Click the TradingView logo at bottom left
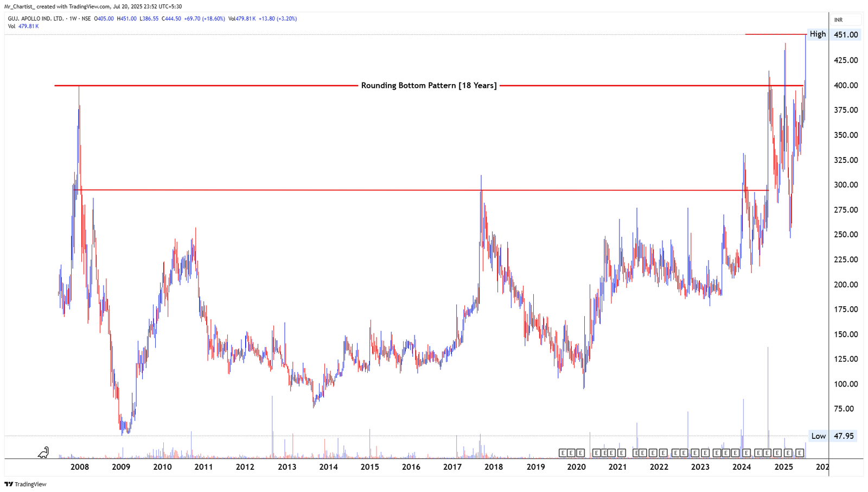 point(24,484)
